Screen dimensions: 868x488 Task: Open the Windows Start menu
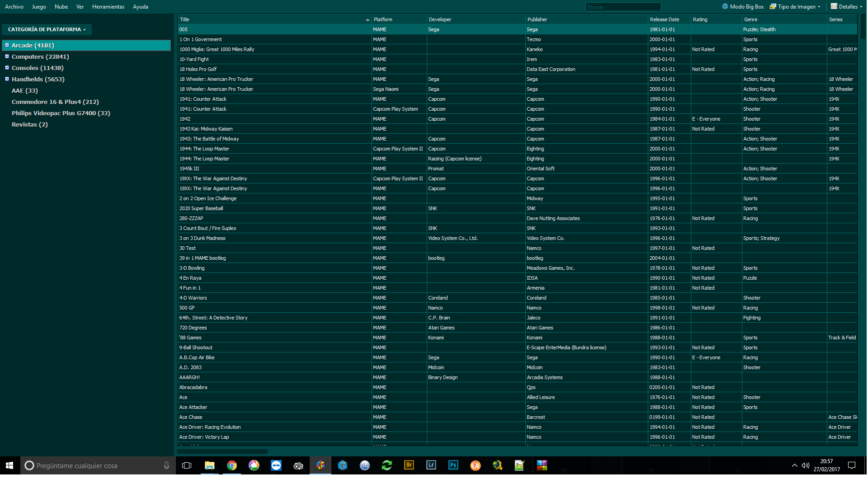9,465
